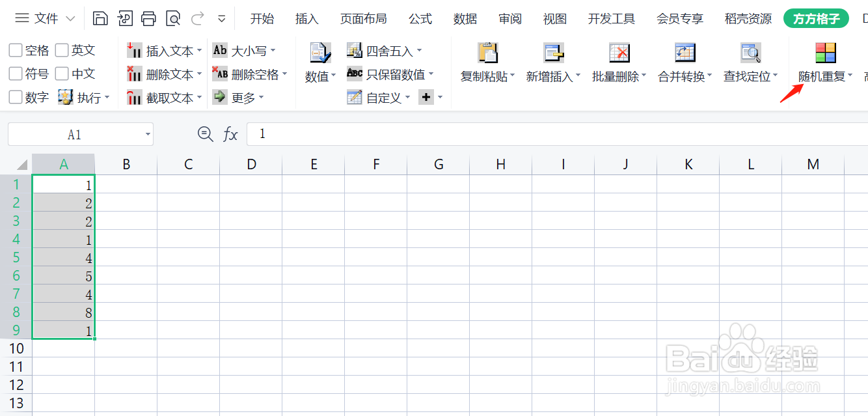Viewport: 868px width, 416px height.
Task: Click the 随机重复 colored squares icon
Action: (x=826, y=53)
